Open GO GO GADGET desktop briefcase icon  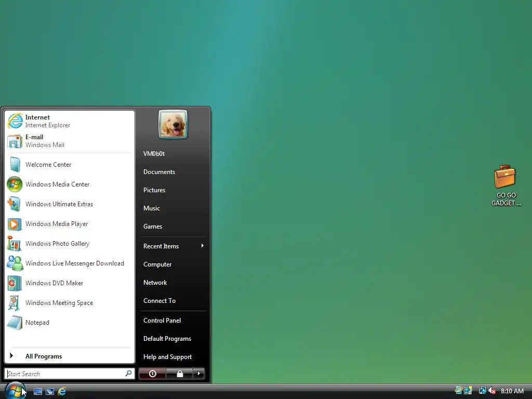pyautogui.click(x=505, y=177)
